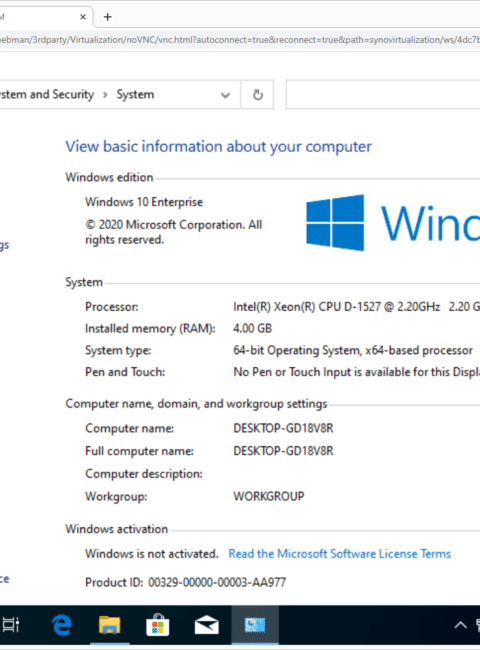Select the Control Panel System taskbar button
Viewport: 480px width, 650px height.
255,625
